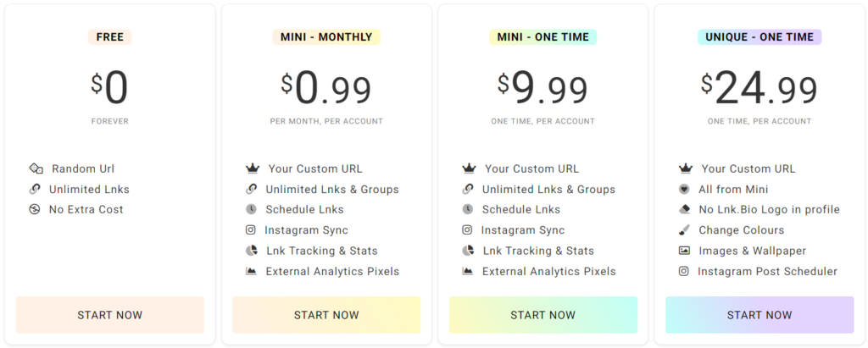Click clock icon beside Schedule Lnks in Mini Monthly

click(251, 209)
